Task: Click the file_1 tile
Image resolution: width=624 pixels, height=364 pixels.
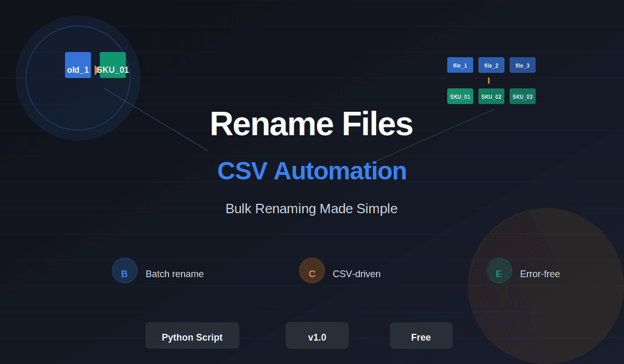Action: click(460, 65)
